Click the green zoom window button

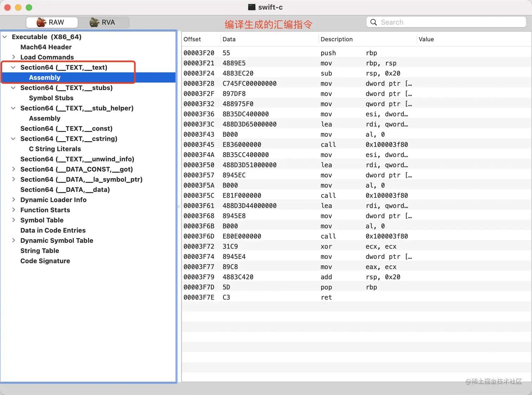click(x=29, y=7)
